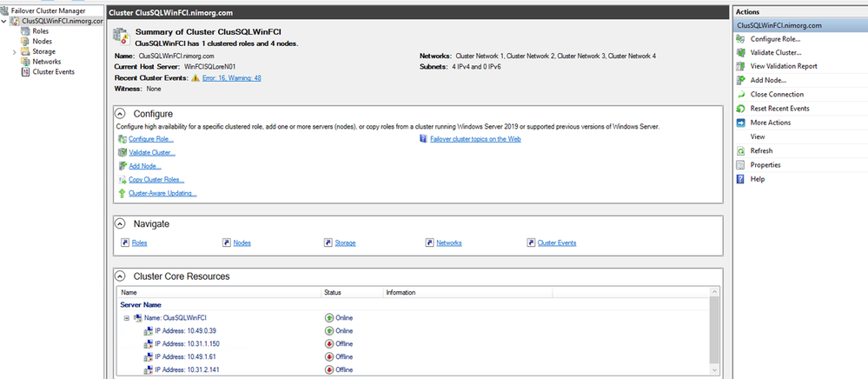Collapse the Cluster Core Resources section
The image size is (868, 379).
coord(121,276)
